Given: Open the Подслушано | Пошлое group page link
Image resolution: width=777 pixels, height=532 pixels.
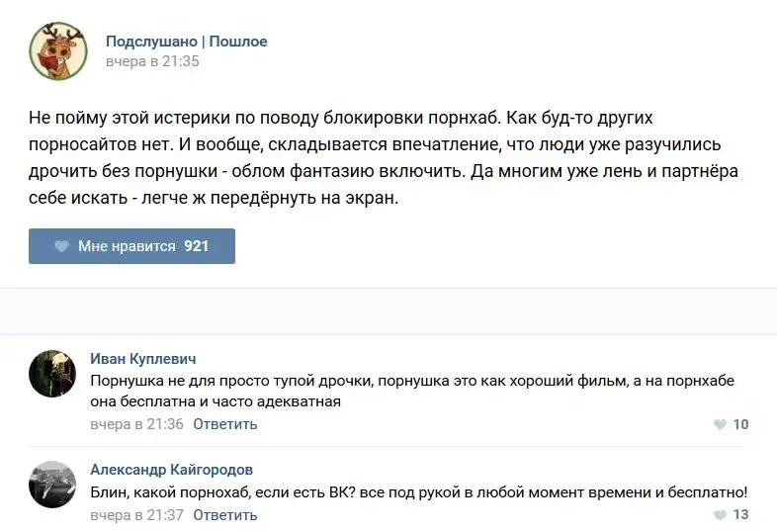Looking at the screenshot, I should coord(186,42).
